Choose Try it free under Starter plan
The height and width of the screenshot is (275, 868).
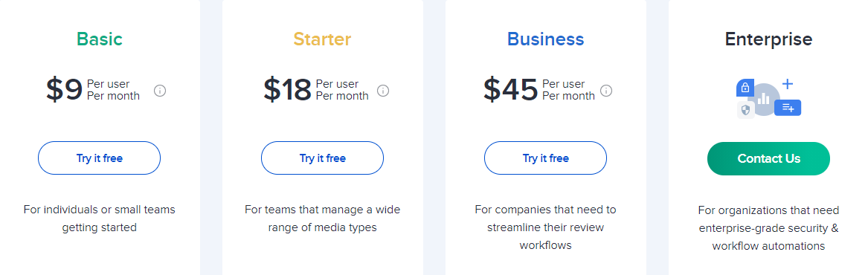[x=322, y=158]
